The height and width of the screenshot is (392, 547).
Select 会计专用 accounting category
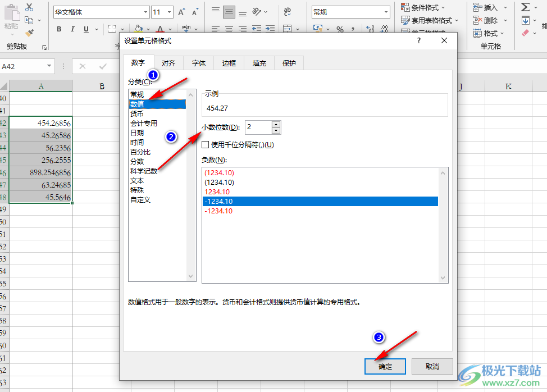[x=157, y=123]
